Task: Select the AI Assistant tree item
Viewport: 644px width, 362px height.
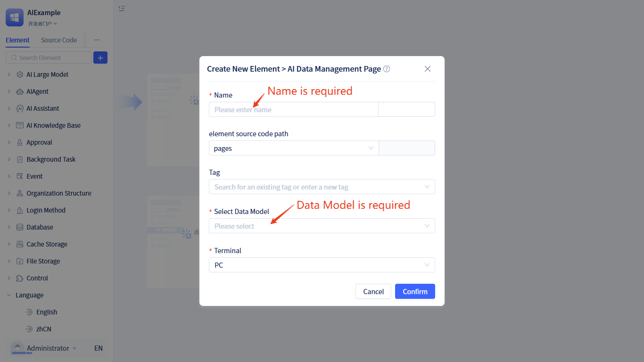Action: (43, 108)
